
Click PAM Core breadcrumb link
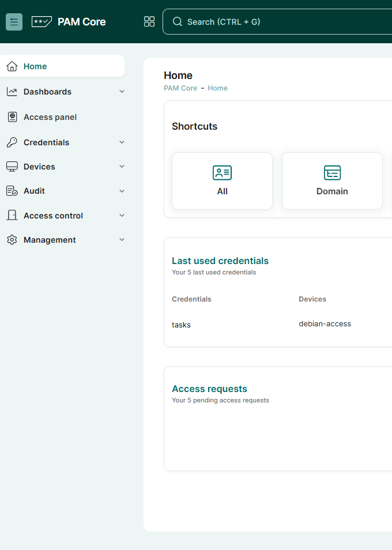coord(180,88)
